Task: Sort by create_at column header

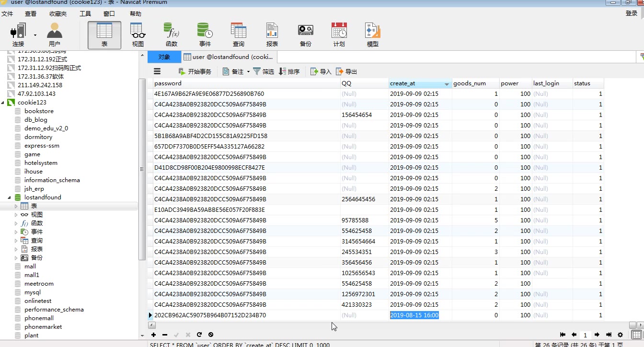Action: [420, 83]
